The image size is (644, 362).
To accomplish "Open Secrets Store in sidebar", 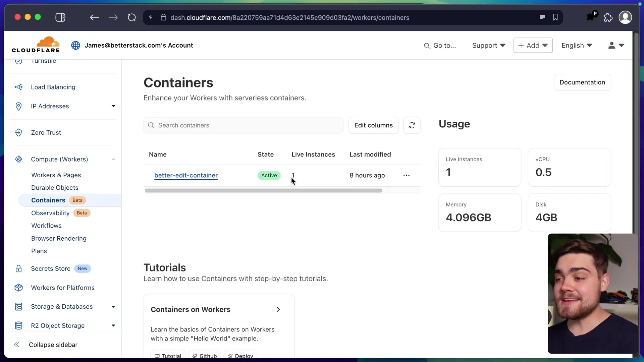I will tap(51, 268).
